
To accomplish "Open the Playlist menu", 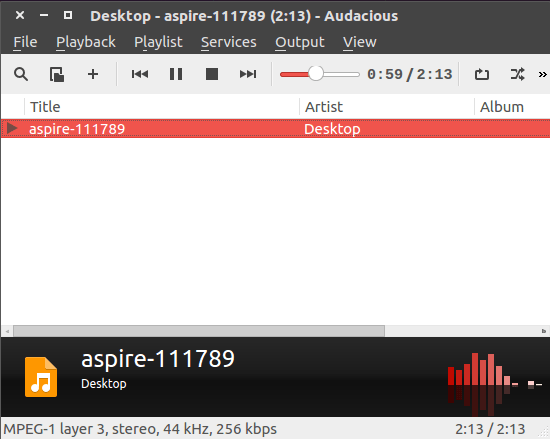I will pyautogui.click(x=158, y=42).
